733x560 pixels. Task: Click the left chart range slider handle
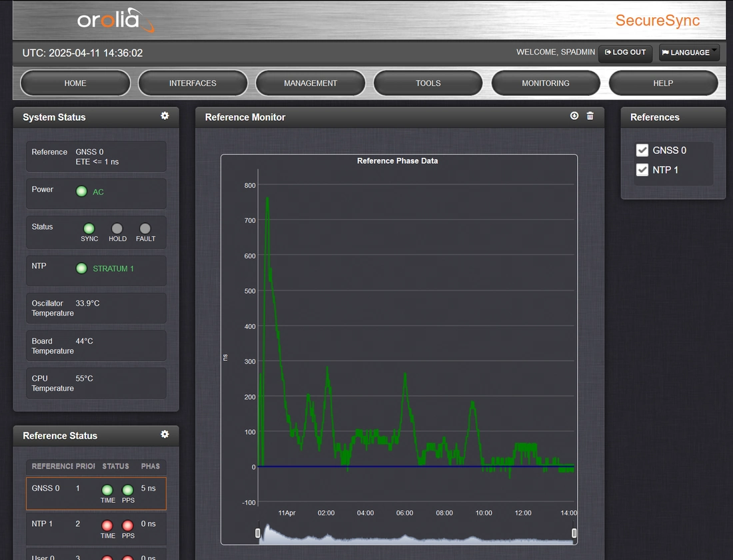click(258, 533)
